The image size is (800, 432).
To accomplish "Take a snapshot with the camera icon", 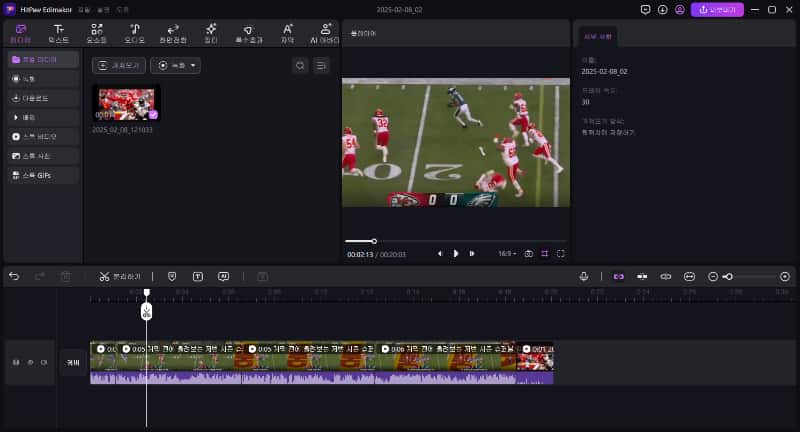I will coord(529,254).
